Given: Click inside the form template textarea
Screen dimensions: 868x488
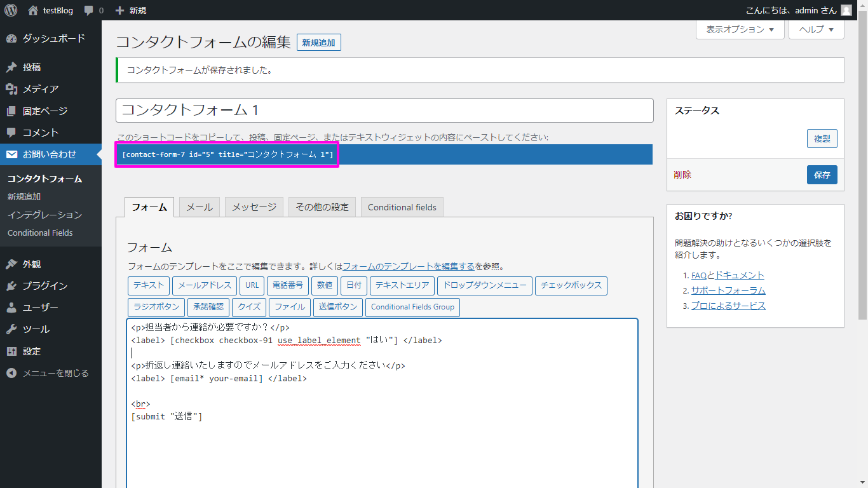Looking at the screenshot, I should tap(382, 403).
